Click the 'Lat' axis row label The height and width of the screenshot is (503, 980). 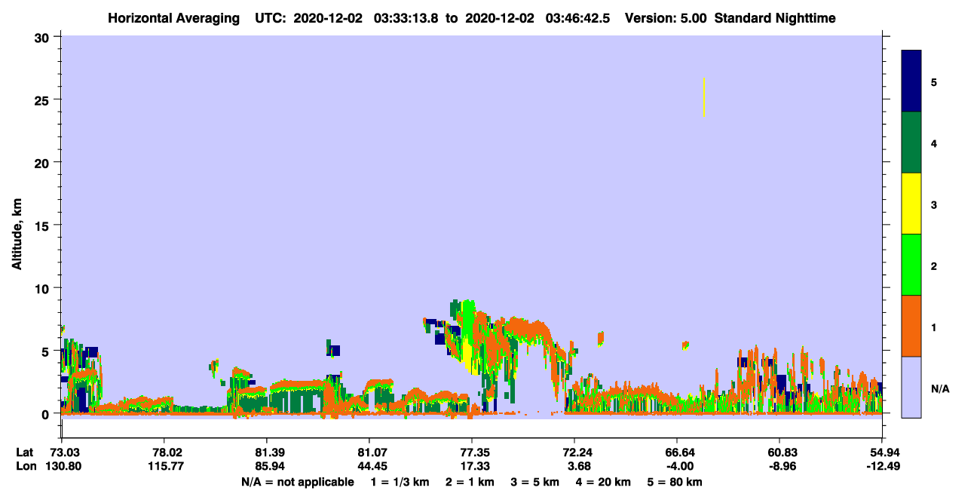point(24,452)
